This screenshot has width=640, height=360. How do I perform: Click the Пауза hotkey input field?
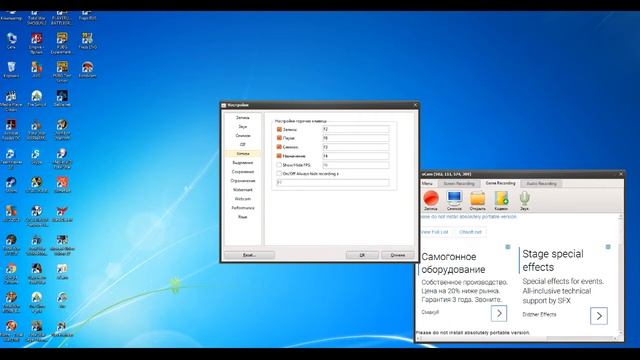(356, 138)
